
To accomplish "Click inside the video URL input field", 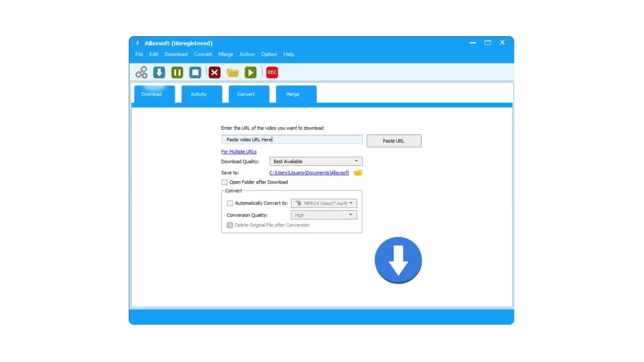I will click(x=292, y=139).
